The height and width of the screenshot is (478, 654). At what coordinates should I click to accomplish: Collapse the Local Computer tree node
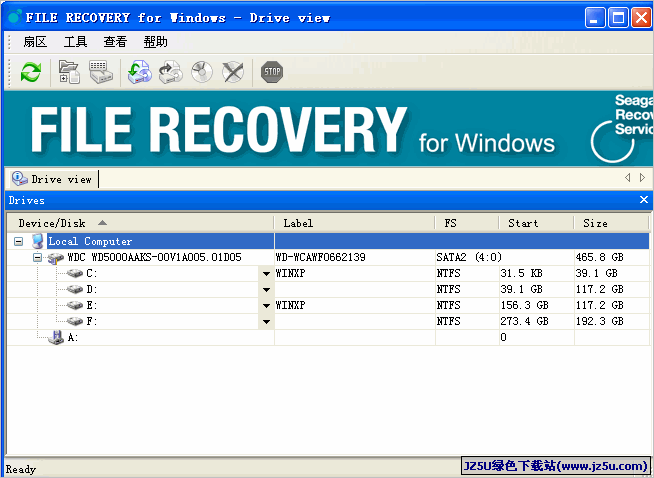click(x=18, y=241)
